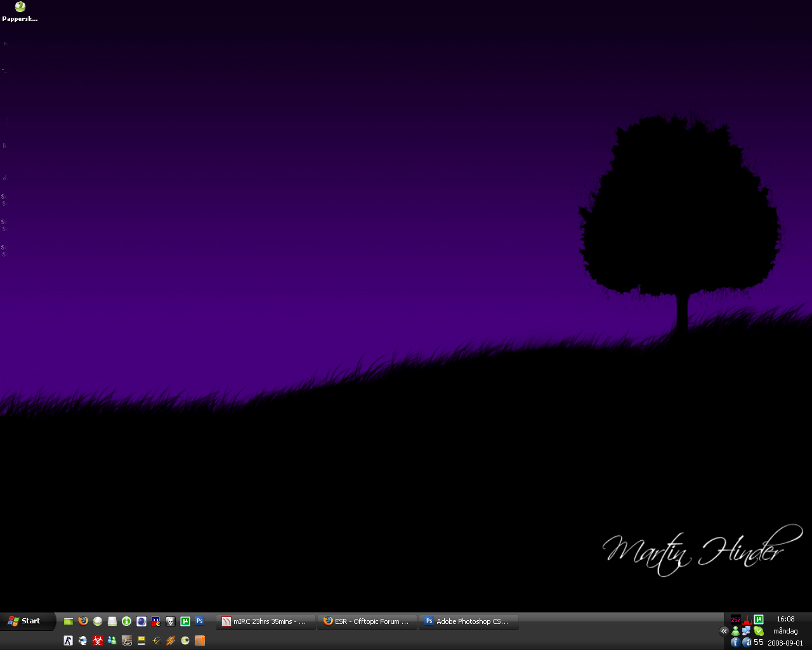
Task: Open the Start menu
Action: [x=24, y=621]
